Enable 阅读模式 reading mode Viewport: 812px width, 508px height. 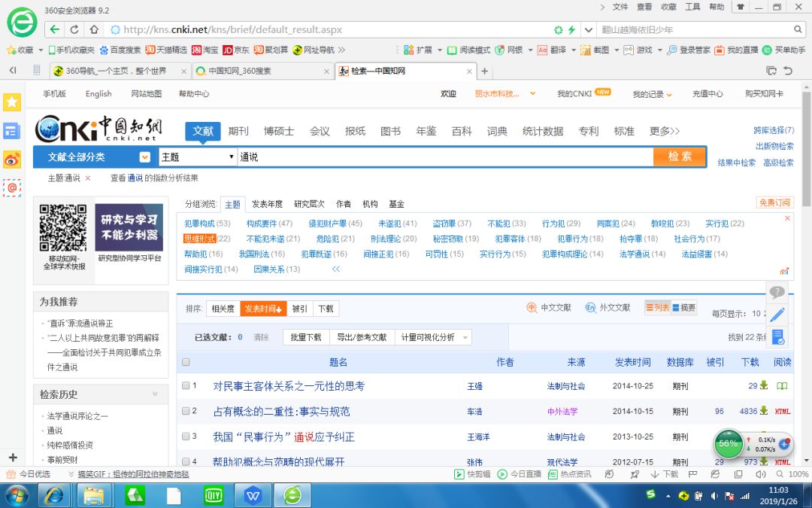[x=474, y=50]
